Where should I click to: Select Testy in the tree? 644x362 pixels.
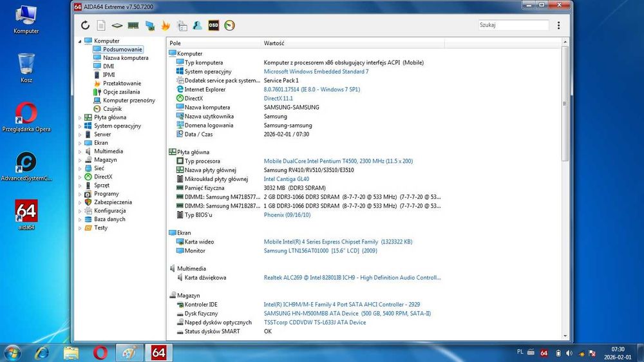pyautogui.click(x=100, y=227)
